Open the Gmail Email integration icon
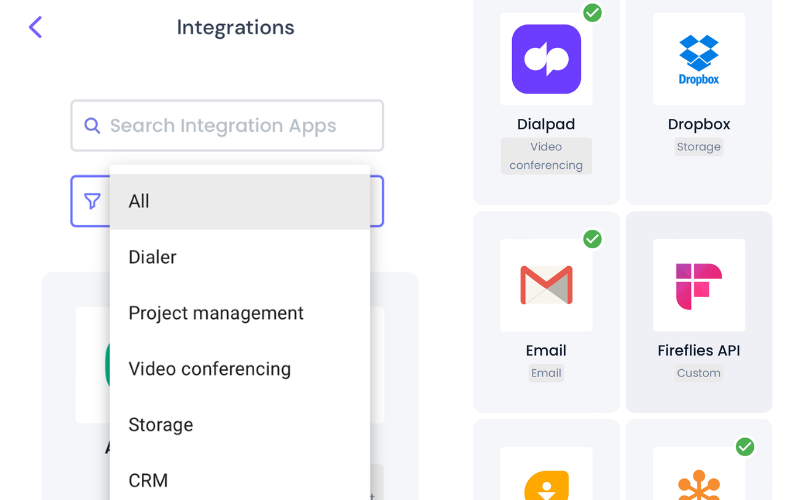Image resolution: width=800 pixels, height=500 pixels. pyautogui.click(x=546, y=285)
